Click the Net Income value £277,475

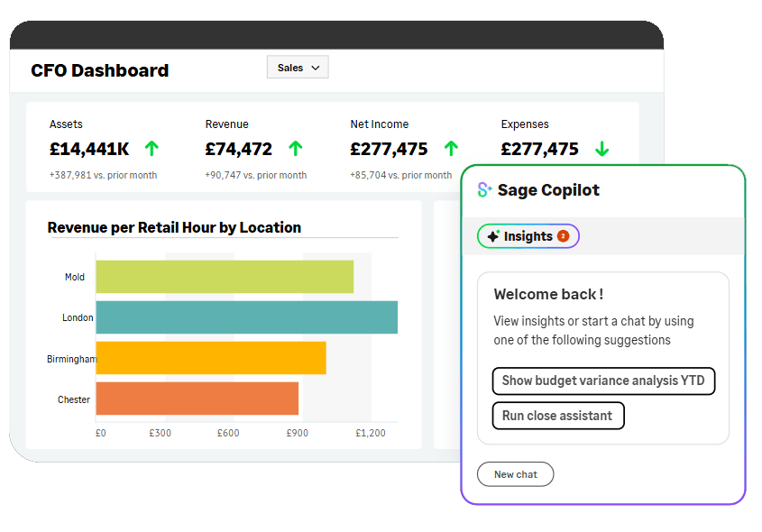point(389,149)
